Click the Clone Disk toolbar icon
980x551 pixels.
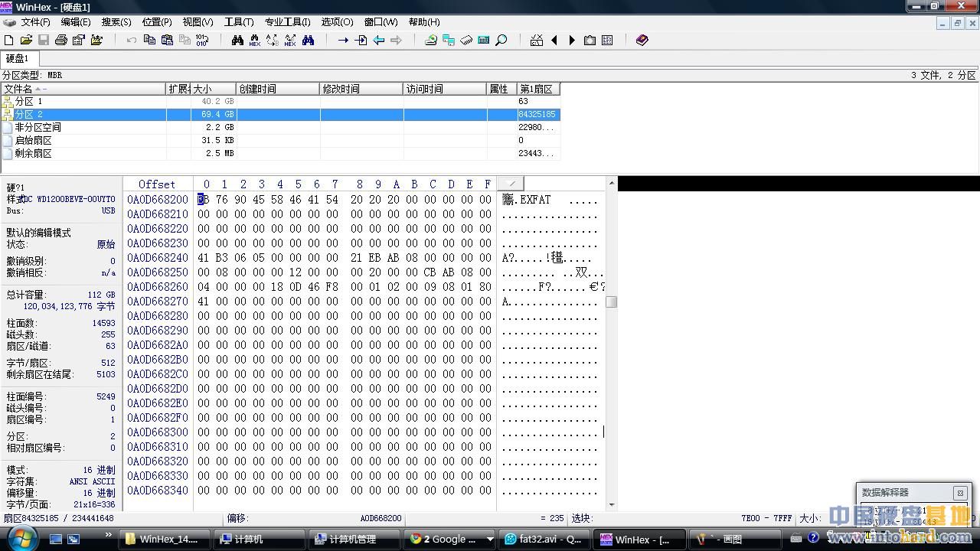[x=449, y=40]
